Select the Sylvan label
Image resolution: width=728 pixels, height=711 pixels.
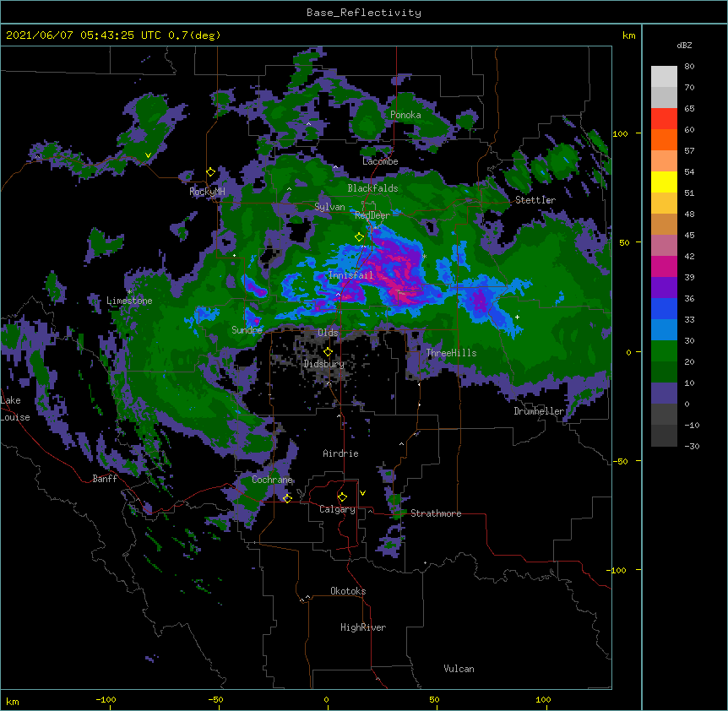[329, 207]
